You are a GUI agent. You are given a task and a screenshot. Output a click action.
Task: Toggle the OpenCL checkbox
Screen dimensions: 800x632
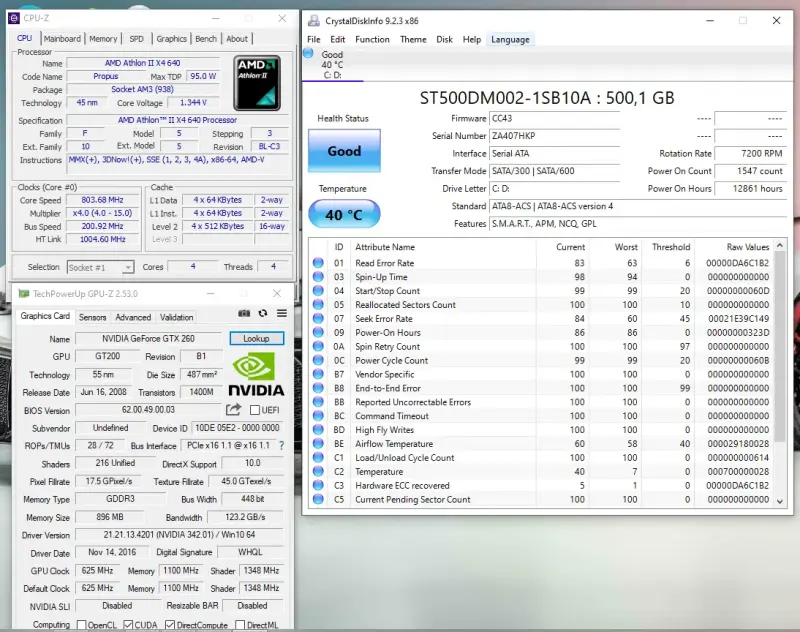coord(81,625)
